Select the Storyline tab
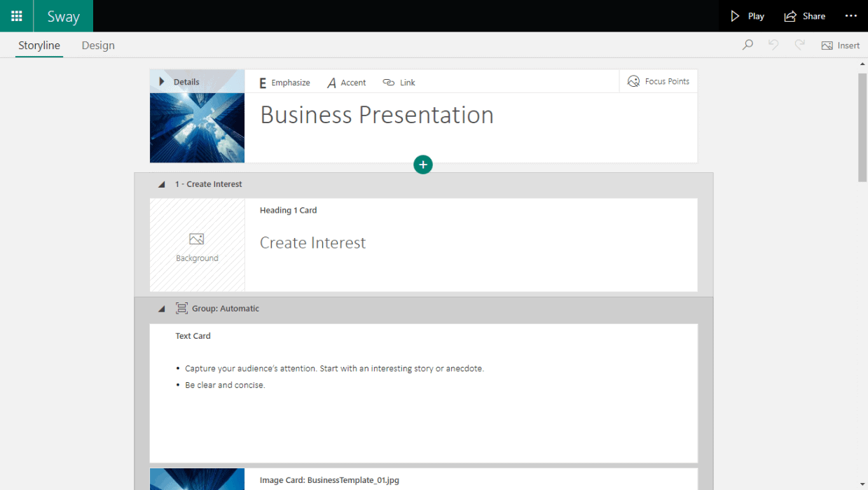Viewport: 868px width, 490px height. pos(39,45)
